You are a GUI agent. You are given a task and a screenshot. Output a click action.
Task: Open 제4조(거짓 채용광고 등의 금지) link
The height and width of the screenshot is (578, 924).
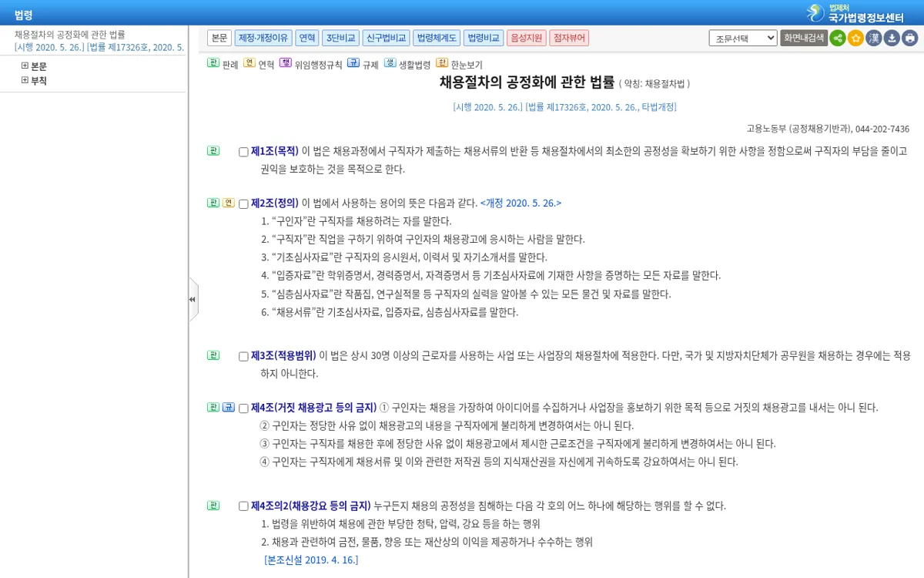pos(314,408)
